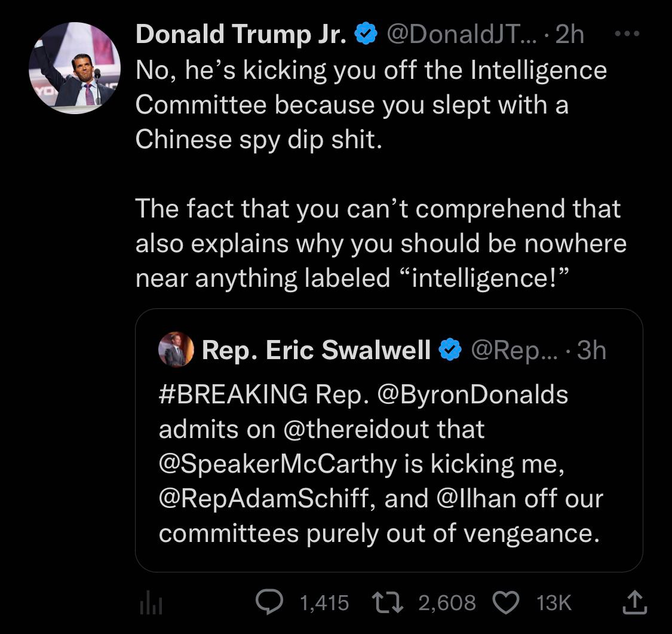Viewport: 672px width, 634px height.
Task: Open the three-dot more options menu
Action: pos(627,35)
